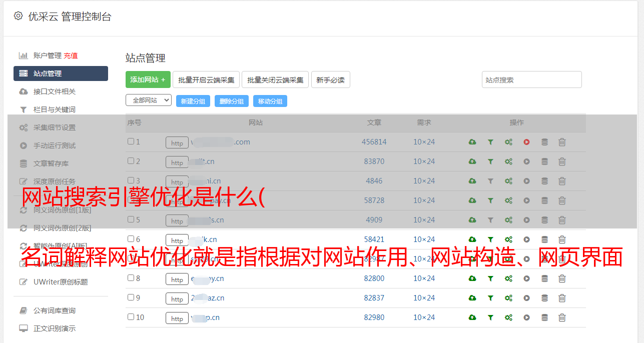Viewport: 644px width, 343px height.
Task: Open the 全部网站 group dropdown
Action: [x=149, y=100]
